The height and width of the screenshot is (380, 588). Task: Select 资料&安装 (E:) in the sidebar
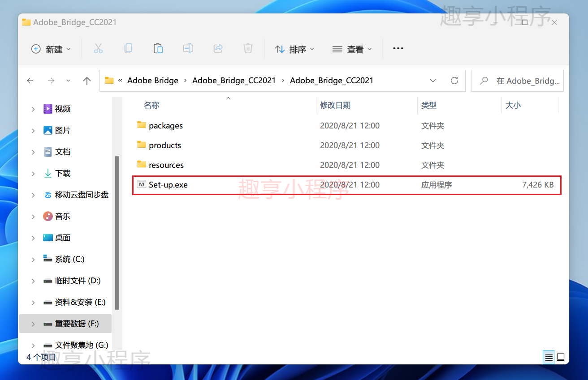coord(80,302)
